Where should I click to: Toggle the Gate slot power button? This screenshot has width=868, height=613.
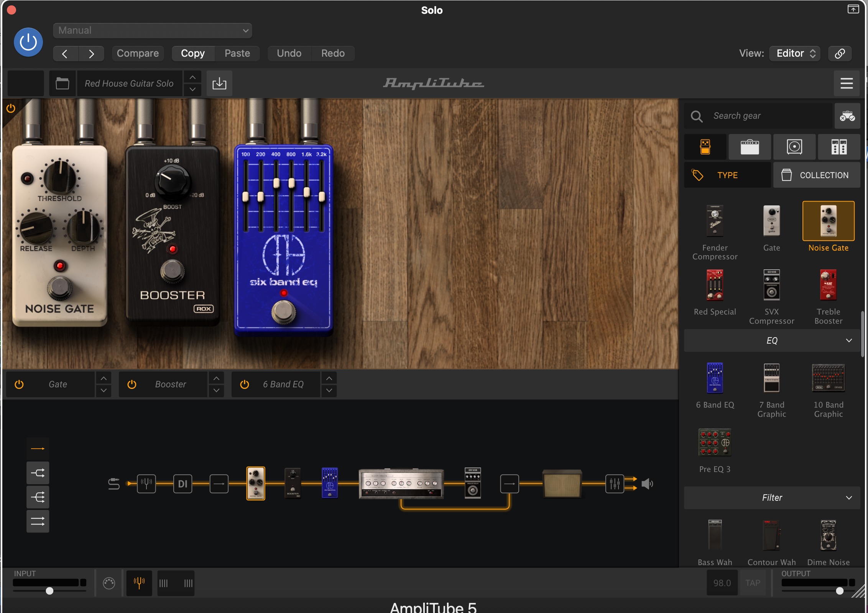[x=19, y=384]
